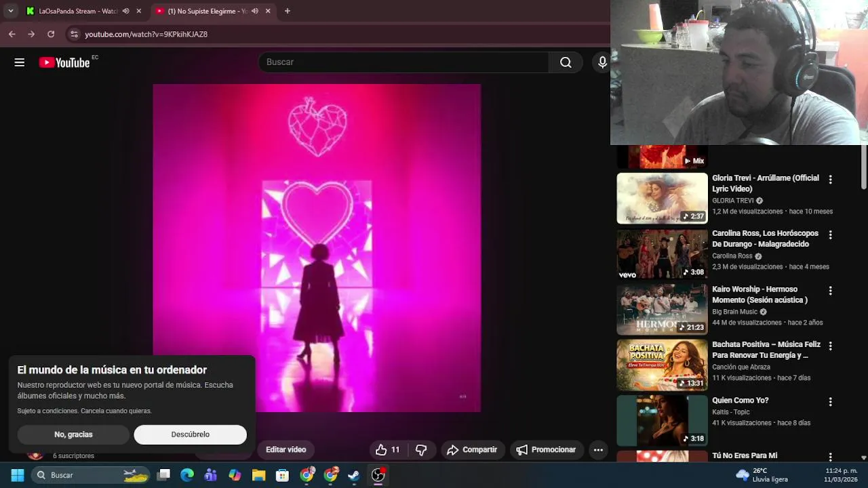
Task: Open title Gloria Trevi - Arrúllame
Action: pos(766,184)
